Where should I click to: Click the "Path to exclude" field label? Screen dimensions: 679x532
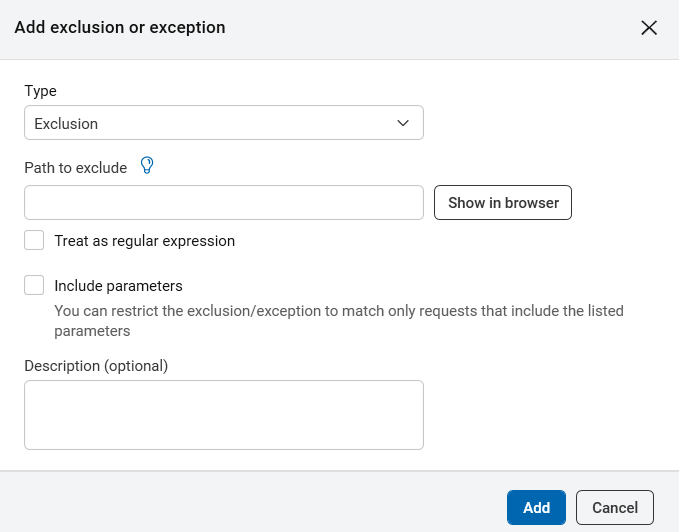click(75, 168)
